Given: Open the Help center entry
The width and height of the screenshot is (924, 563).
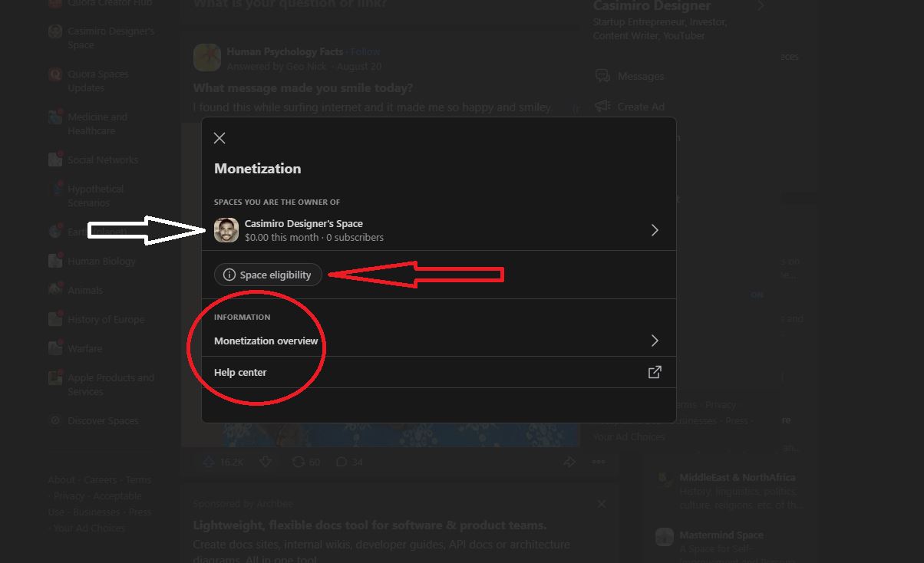Looking at the screenshot, I should 438,372.
